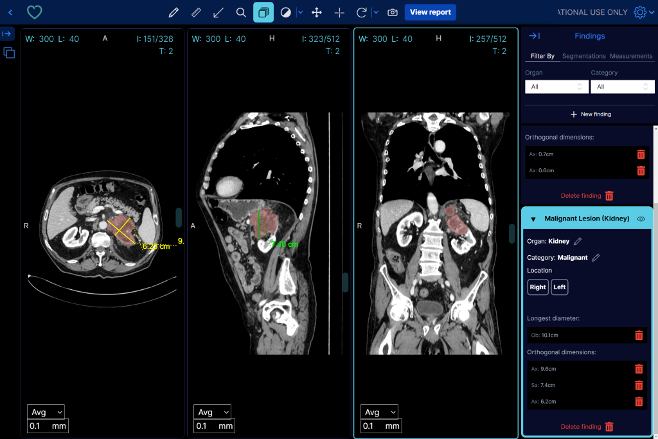Viewport: 658px width, 439px height.
Task: Capture a screenshot with camera icon
Action: 392,12
